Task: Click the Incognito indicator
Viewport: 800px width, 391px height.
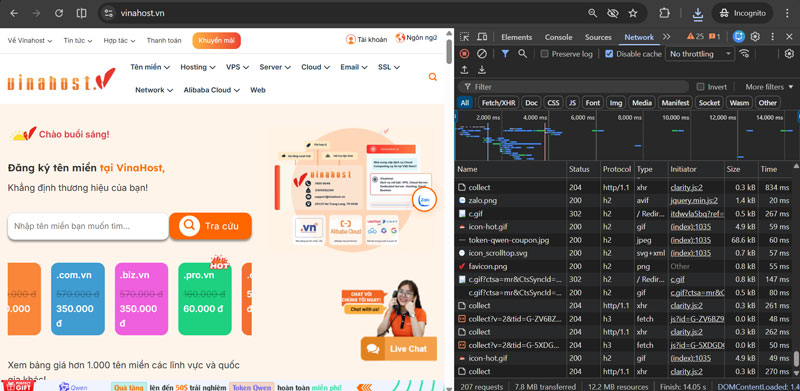Action: [743, 13]
